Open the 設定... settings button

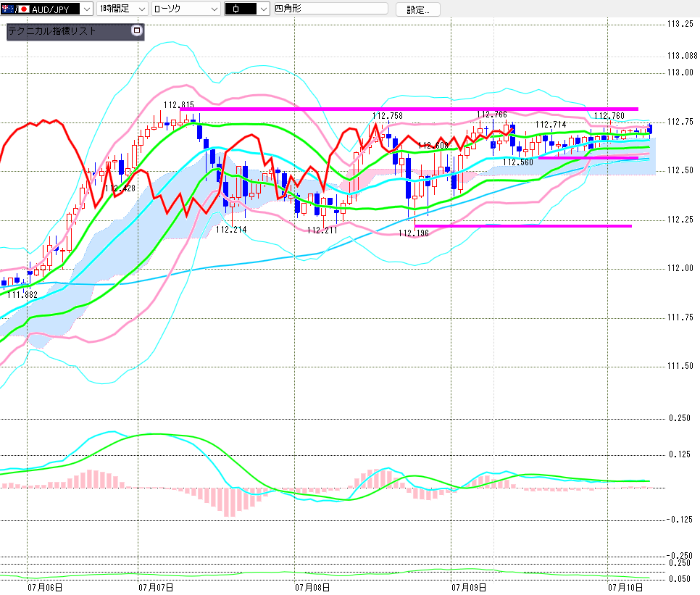(418, 9)
